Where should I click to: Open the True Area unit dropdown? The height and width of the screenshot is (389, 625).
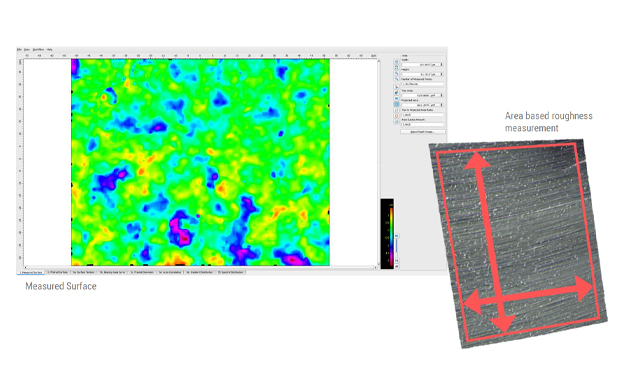pyautogui.click(x=436, y=96)
